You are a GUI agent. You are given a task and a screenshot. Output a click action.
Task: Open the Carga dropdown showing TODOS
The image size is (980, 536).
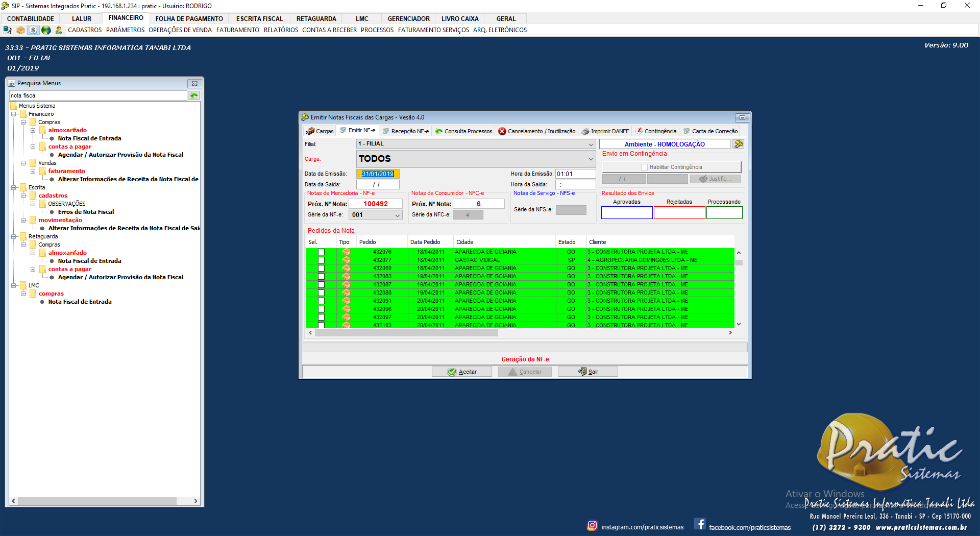pyautogui.click(x=591, y=159)
